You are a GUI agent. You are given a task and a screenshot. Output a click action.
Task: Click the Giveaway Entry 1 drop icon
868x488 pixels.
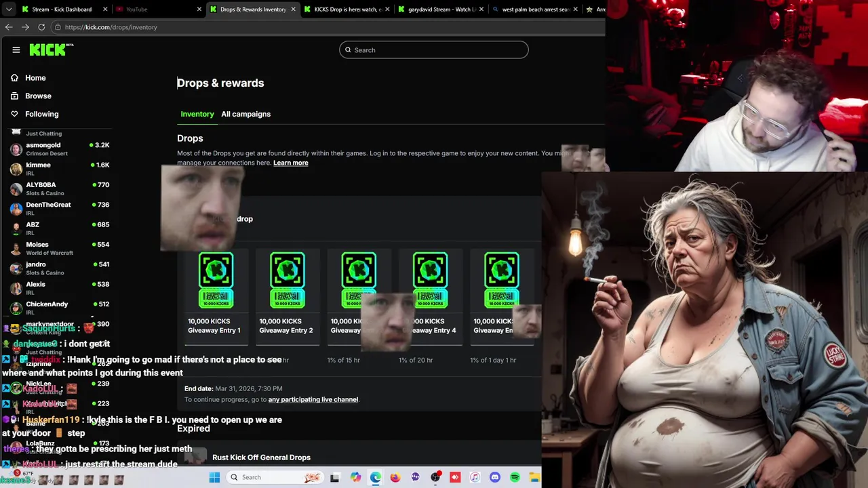(x=216, y=280)
